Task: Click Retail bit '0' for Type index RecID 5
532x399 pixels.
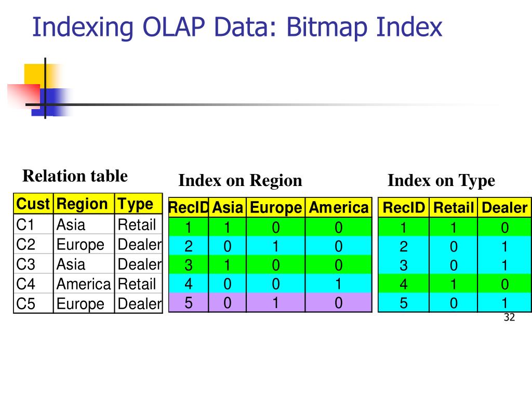Action: pyautogui.click(x=453, y=303)
